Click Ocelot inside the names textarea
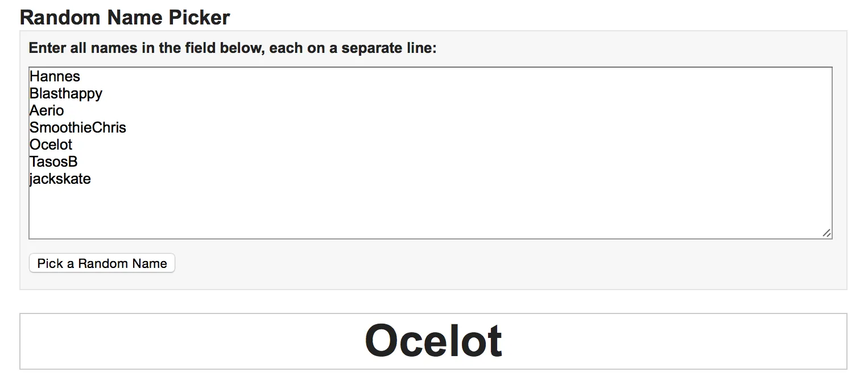Image resolution: width=868 pixels, height=380 pixels. pyautogui.click(x=51, y=144)
